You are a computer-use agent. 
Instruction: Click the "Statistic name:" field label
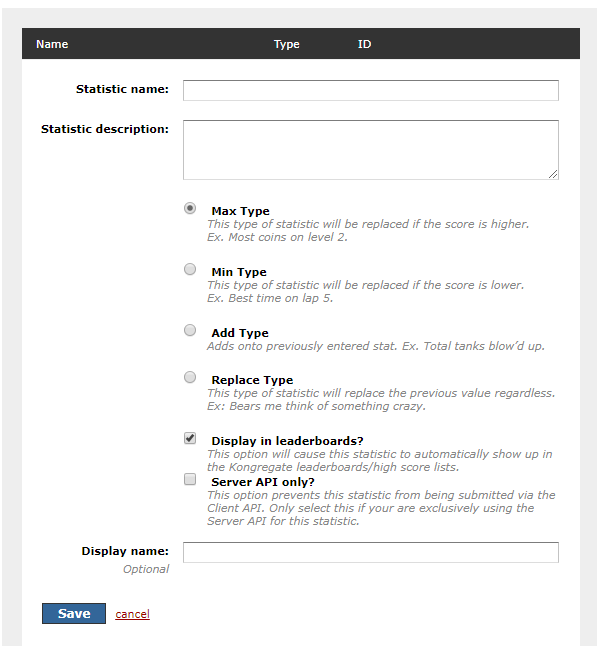click(x=122, y=89)
